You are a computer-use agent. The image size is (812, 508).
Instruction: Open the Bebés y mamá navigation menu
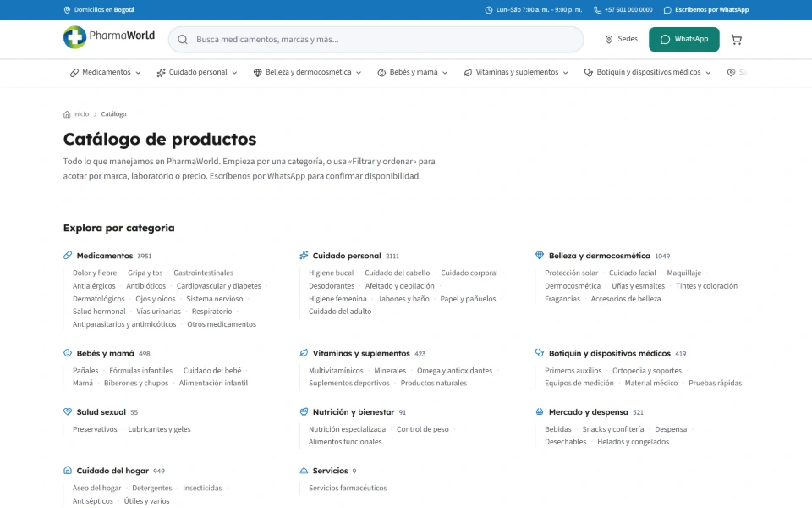pyautogui.click(x=413, y=73)
